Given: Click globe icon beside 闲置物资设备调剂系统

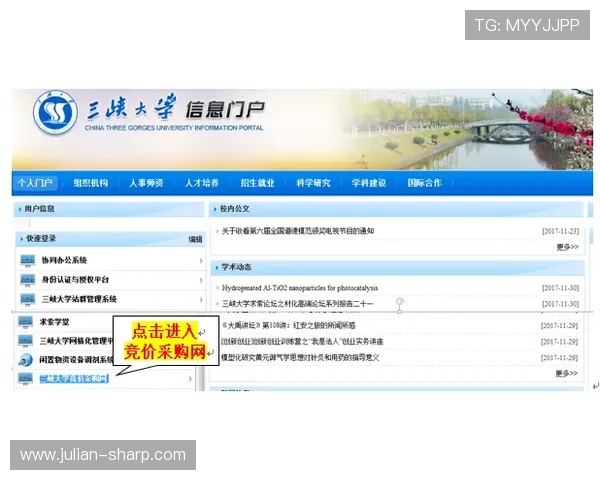Looking at the screenshot, I should [26, 359].
